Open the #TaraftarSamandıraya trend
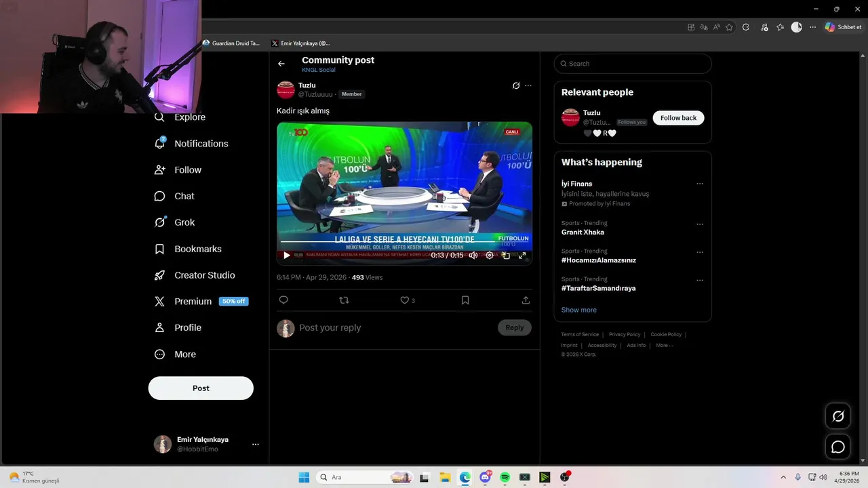Image resolution: width=868 pixels, height=488 pixels. pos(599,288)
